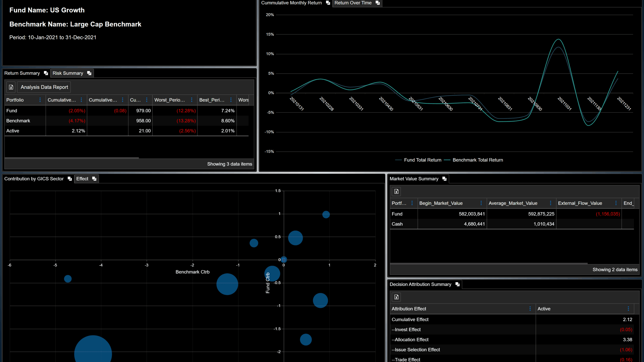Open External_Flow_Value column options menu
This screenshot has width=644, height=362.
tap(616, 203)
